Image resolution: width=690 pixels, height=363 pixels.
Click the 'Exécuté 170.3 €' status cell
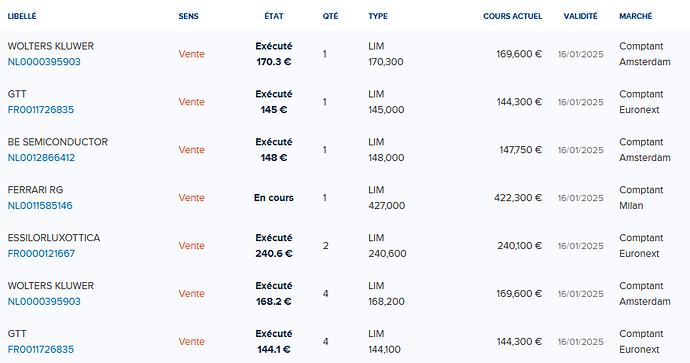pos(274,54)
